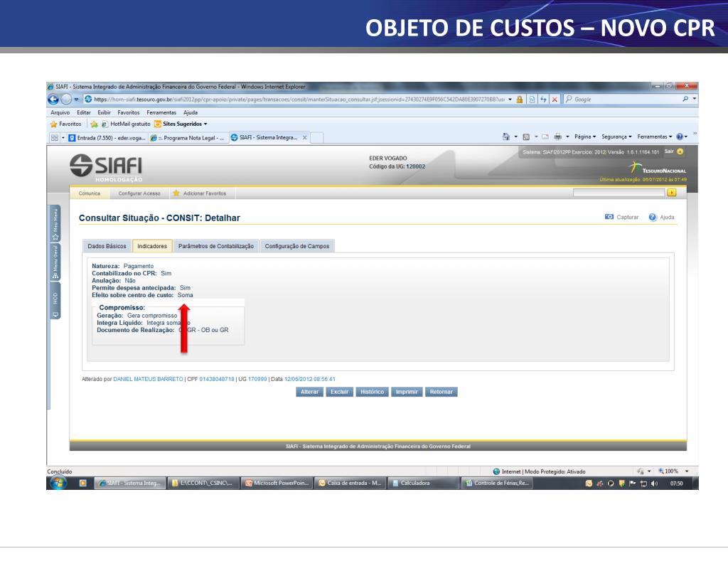Click the Histórico button

373,392
